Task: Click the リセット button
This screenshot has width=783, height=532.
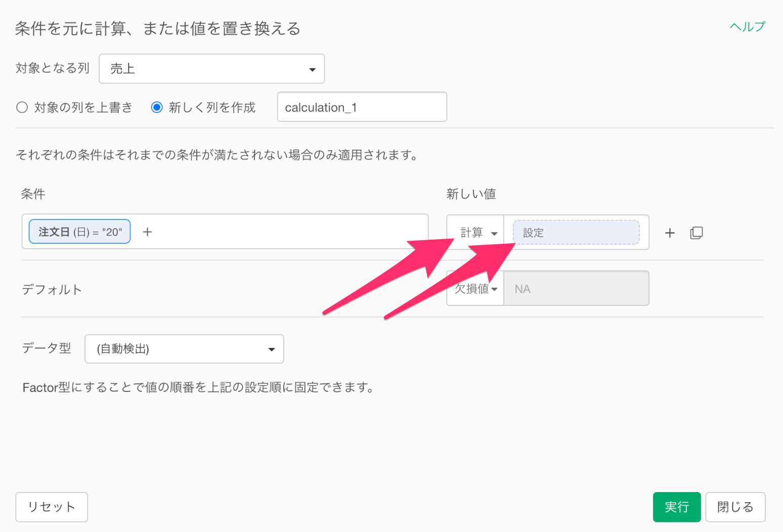Action: tap(52, 507)
